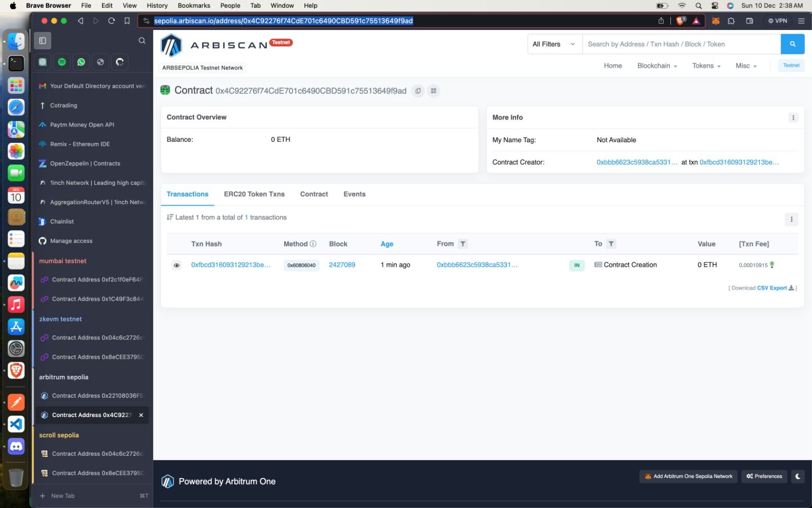Viewport: 812px width, 508px height.
Task: Copy the contract address to clipboard
Action: [418, 91]
